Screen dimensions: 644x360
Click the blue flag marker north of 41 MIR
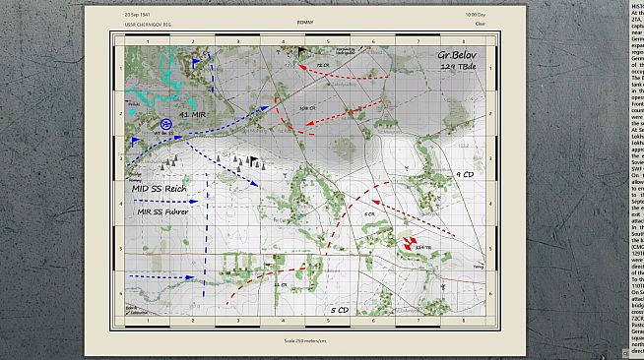click(x=196, y=63)
